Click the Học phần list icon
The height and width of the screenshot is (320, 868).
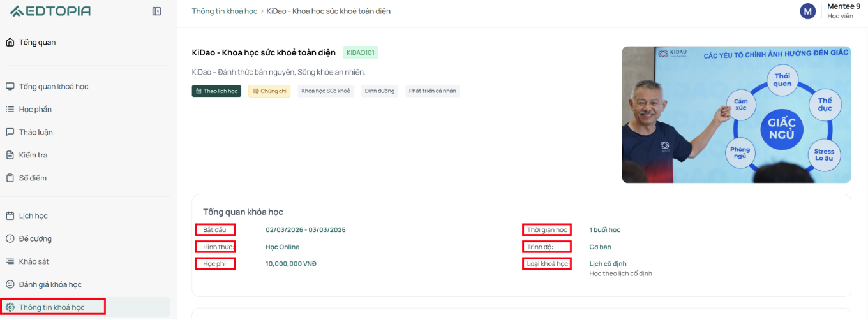[10, 109]
